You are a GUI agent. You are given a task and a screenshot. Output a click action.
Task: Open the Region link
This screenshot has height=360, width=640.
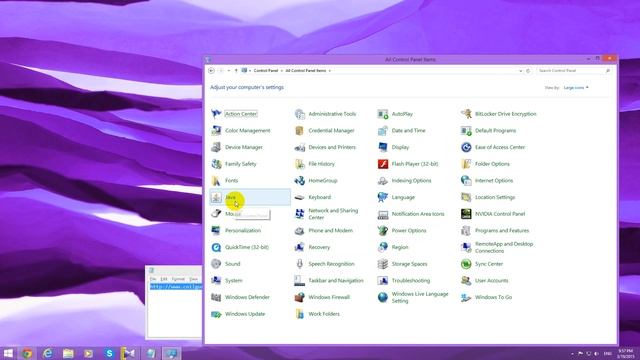coord(400,247)
